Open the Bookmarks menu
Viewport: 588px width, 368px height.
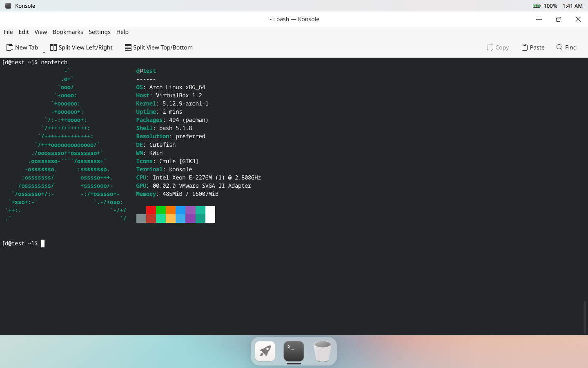tap(68, 32)
